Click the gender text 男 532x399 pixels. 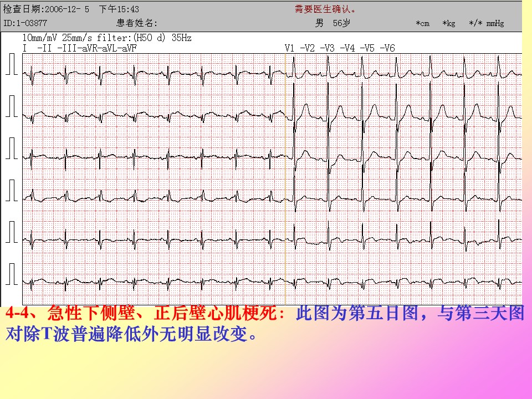click(319, 23)
